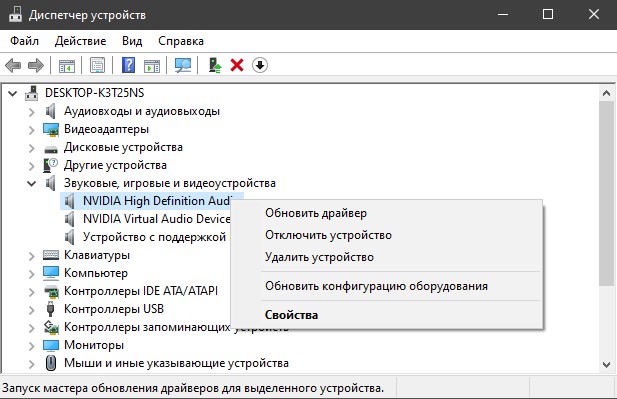The height and width of the screenshot is (399, 617).
Task: Select the Клавиатуры category label
Action: [97, 255]
